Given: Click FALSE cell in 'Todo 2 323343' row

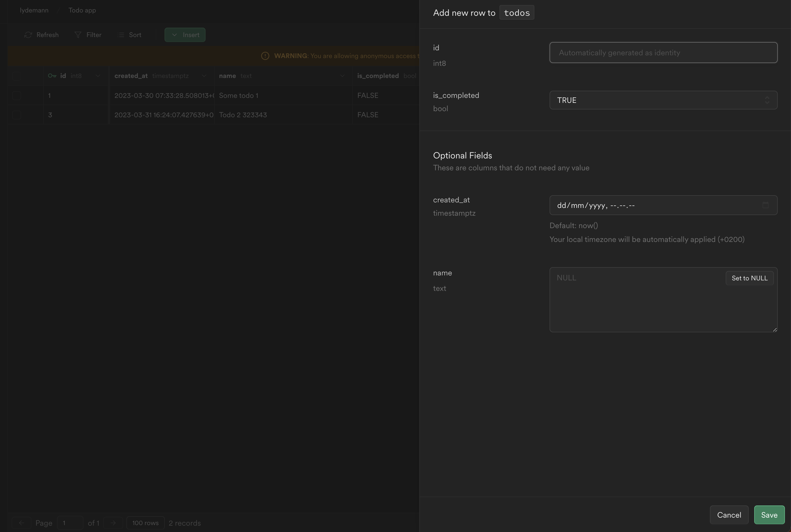Looking at the screenshot, I should pos(386,115).
